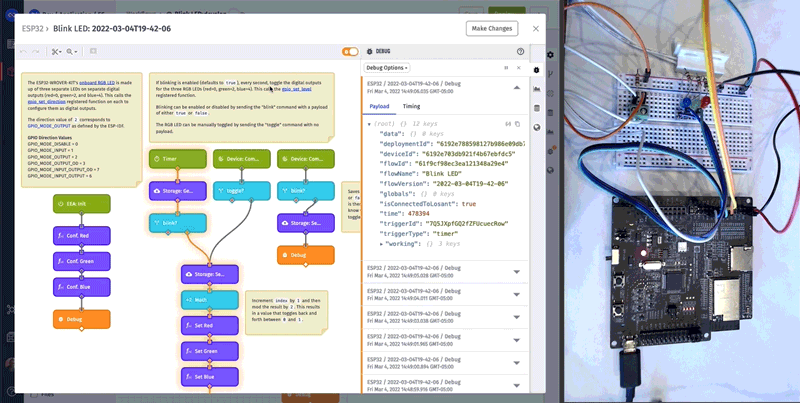
Task: Click the "isConnectedToLosant": true row
Action: click(x=428, y=204)
